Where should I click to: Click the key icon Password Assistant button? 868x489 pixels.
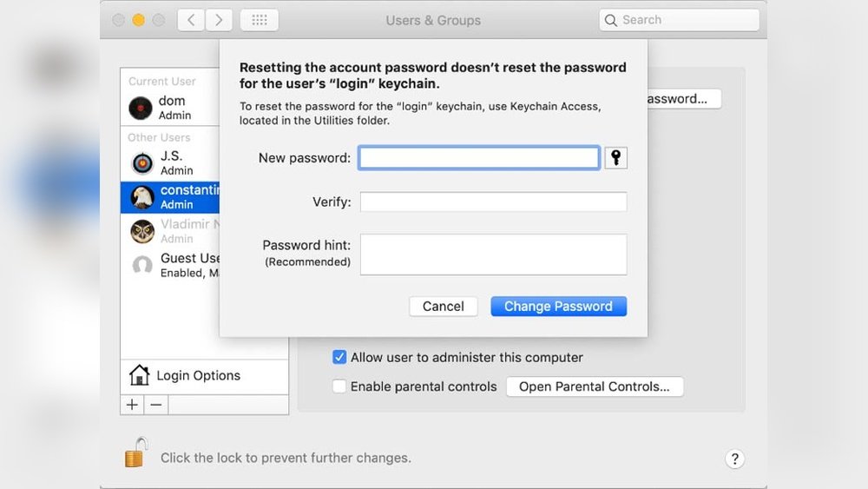(x=615, y=157)
